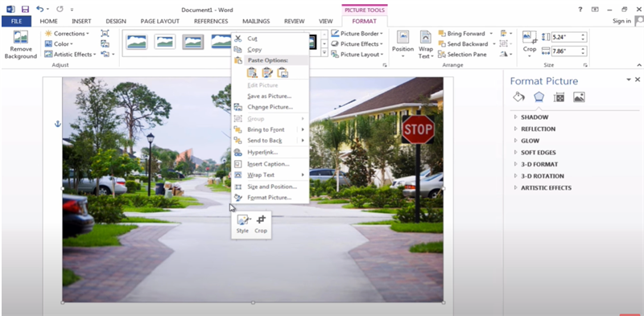This screenshot has height=316, width=644.
Task: Choose Insert Caption from context menu
Action: pyautogui.click(x=270, y=164)
